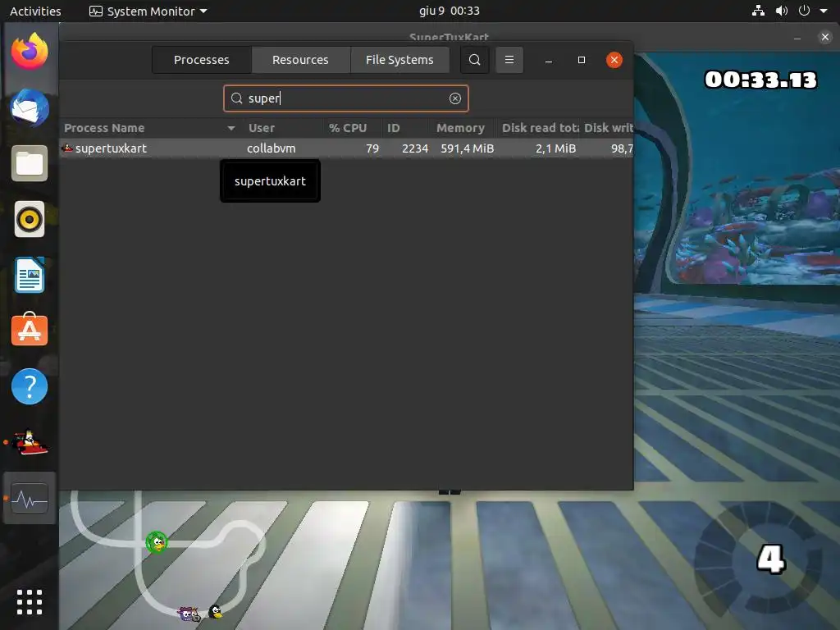Open the Files manager from dock
This screenshot has width=840, height=630.
(x=30, y=163)
